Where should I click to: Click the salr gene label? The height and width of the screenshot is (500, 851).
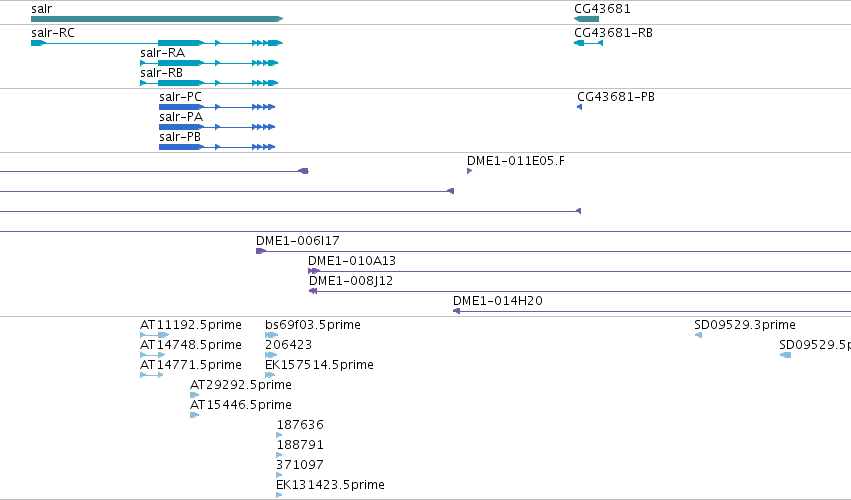pos(42,9)
